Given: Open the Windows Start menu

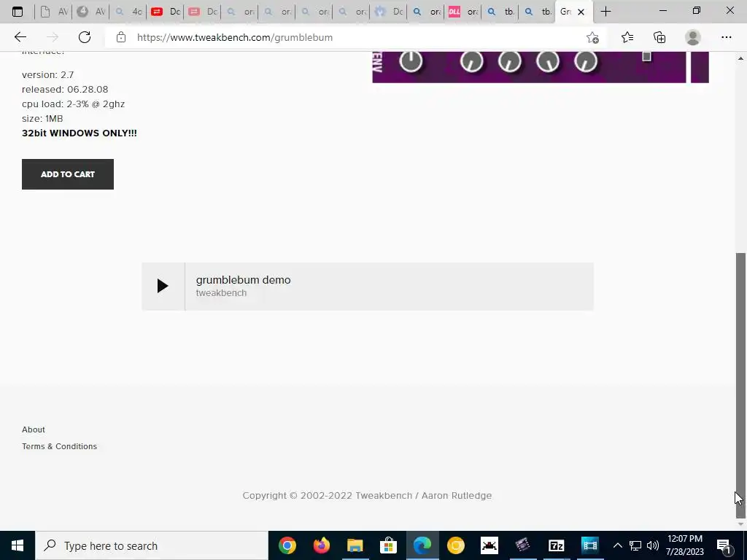Looking at the screenshot, I should point(18,545).
